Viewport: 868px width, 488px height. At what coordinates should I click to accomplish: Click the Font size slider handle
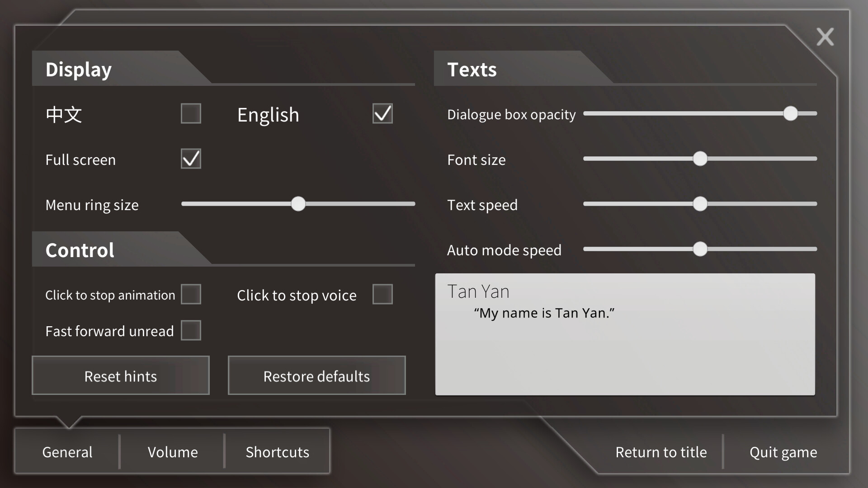click(700, 159)
